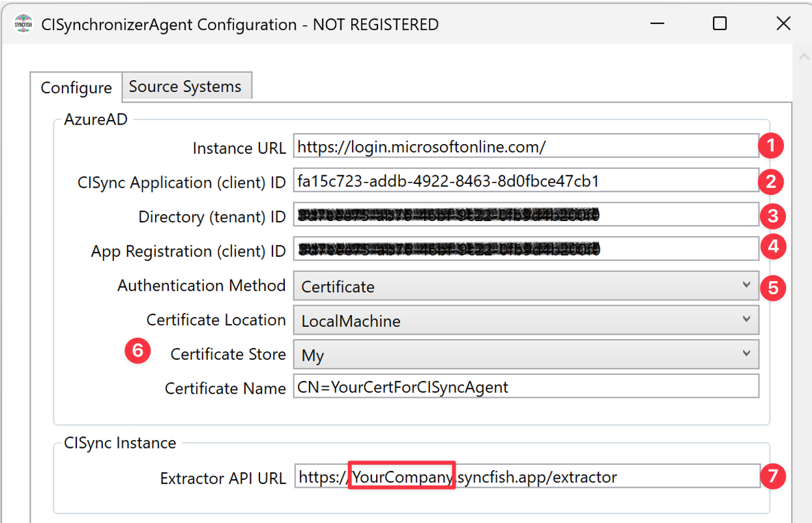Click the Certificate Location label
The width and height of the screenshot is (812, 523).
point(216,320)
